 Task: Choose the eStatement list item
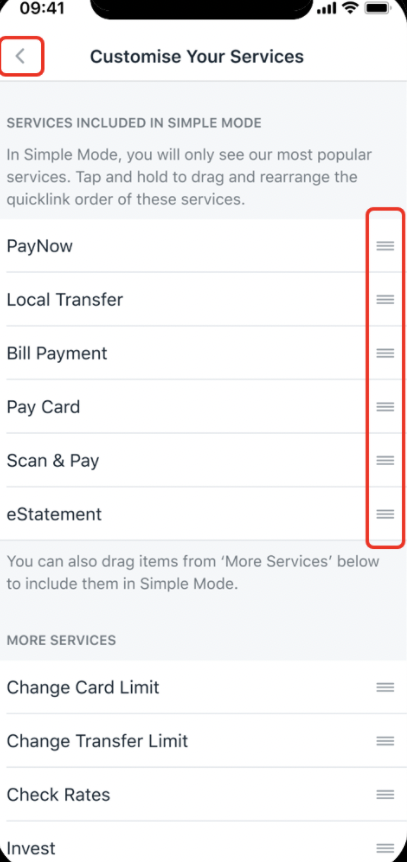(x=204, y=514)
